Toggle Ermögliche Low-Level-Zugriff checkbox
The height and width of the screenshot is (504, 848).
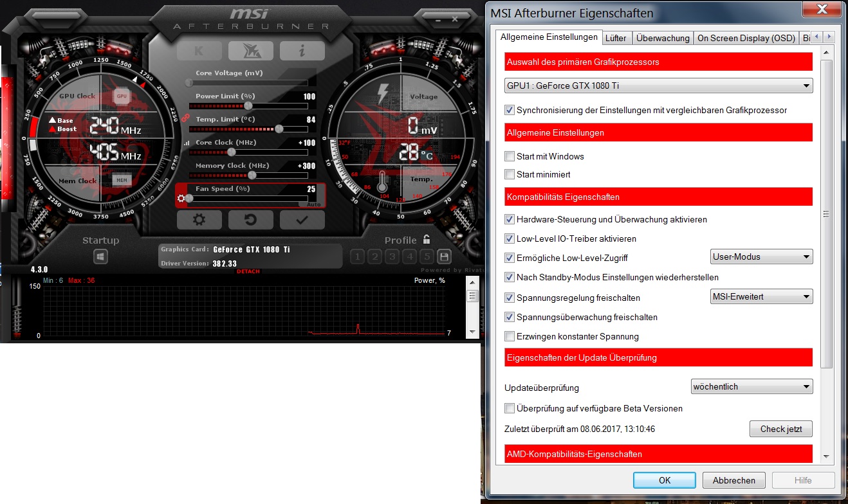tap(510, 258)
